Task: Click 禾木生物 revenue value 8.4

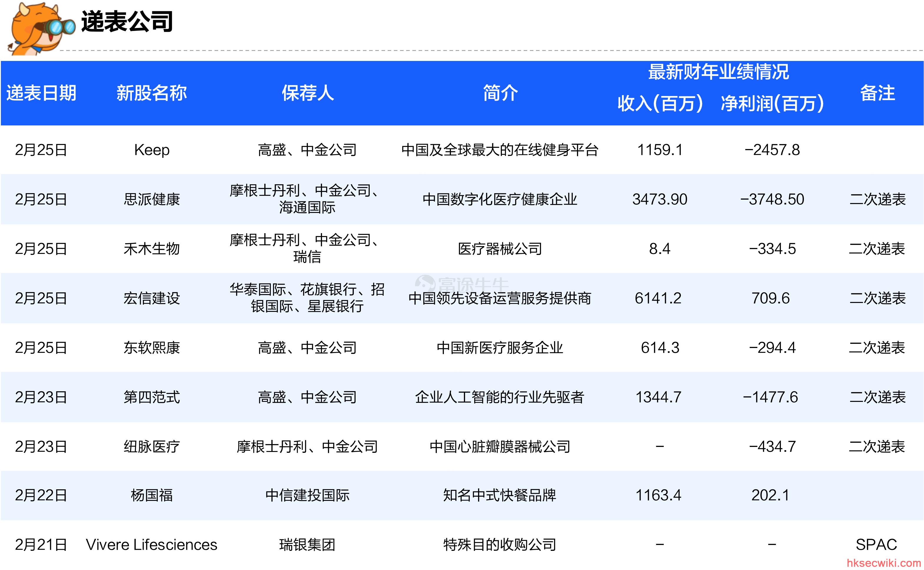Action: click(660, 249)
